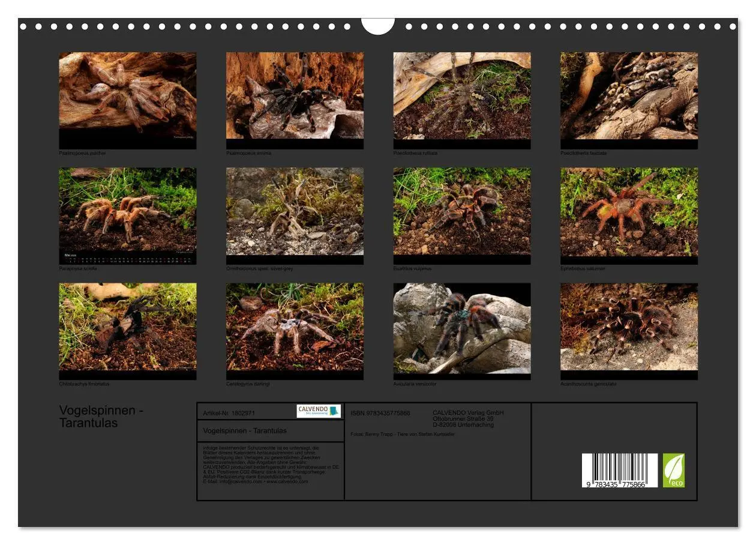Click the CALVENDO publisher logo
Image resolution: width=756 pixels, height=545 pixels.
(x=319, y=411)
